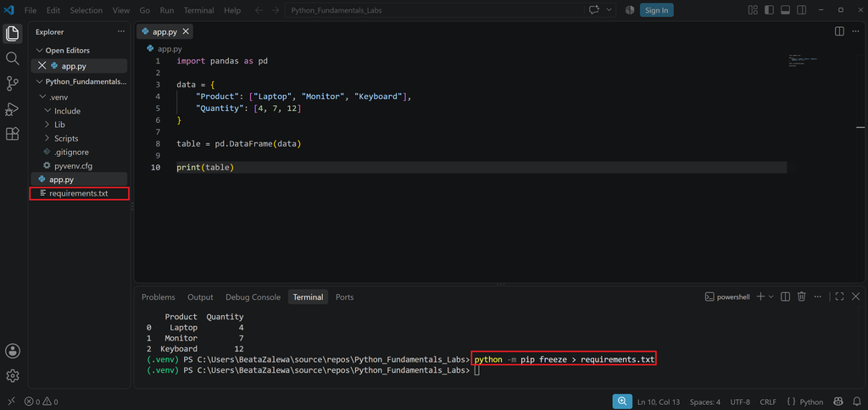Open editor More Actions ellipsis
This screenshot has width=868, height=410.
(855, 31)
